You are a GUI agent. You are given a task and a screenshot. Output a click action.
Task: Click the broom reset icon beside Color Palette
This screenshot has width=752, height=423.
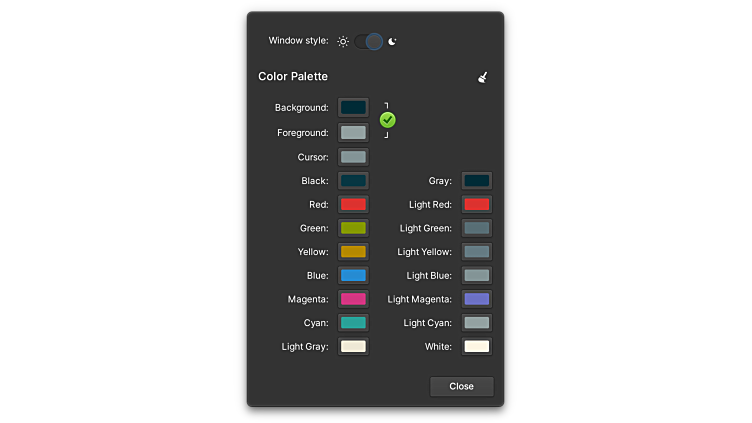[x=483, y=77]
